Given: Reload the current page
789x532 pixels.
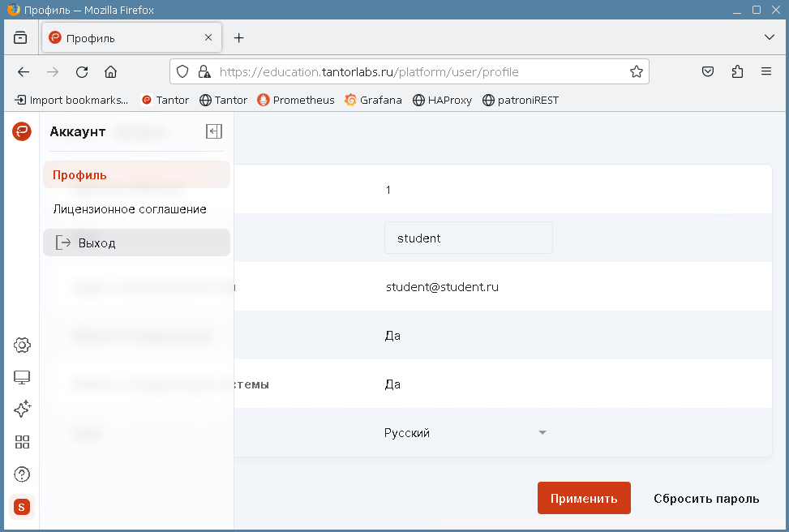Looking at the screenshot, I should [81, 71].
